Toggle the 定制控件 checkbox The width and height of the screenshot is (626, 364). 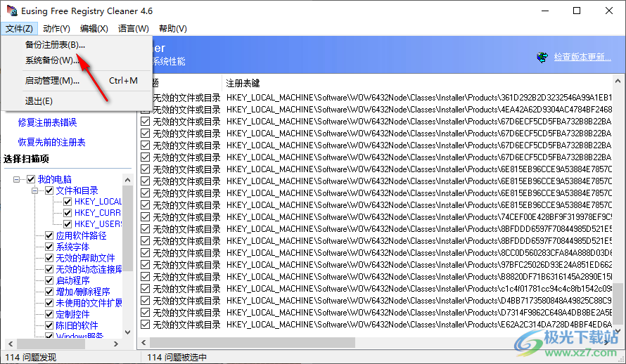coord(49,314)
